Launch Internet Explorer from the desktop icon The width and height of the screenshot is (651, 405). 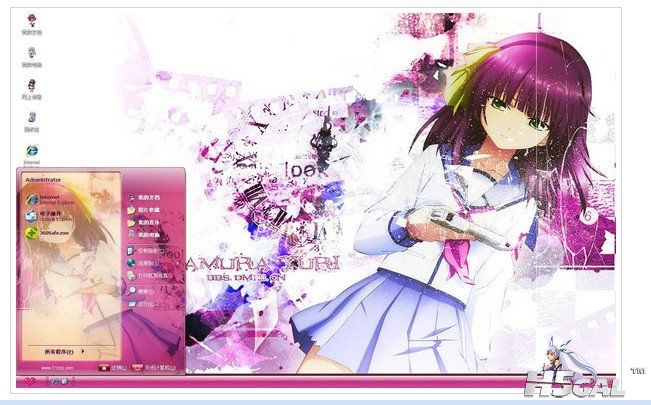(x=32, y=155)
